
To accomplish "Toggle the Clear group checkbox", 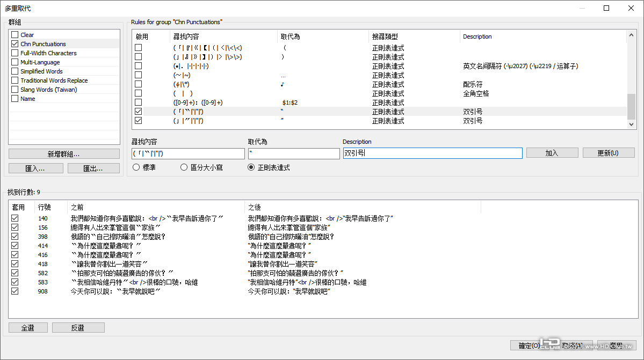I will pos(15,34).
